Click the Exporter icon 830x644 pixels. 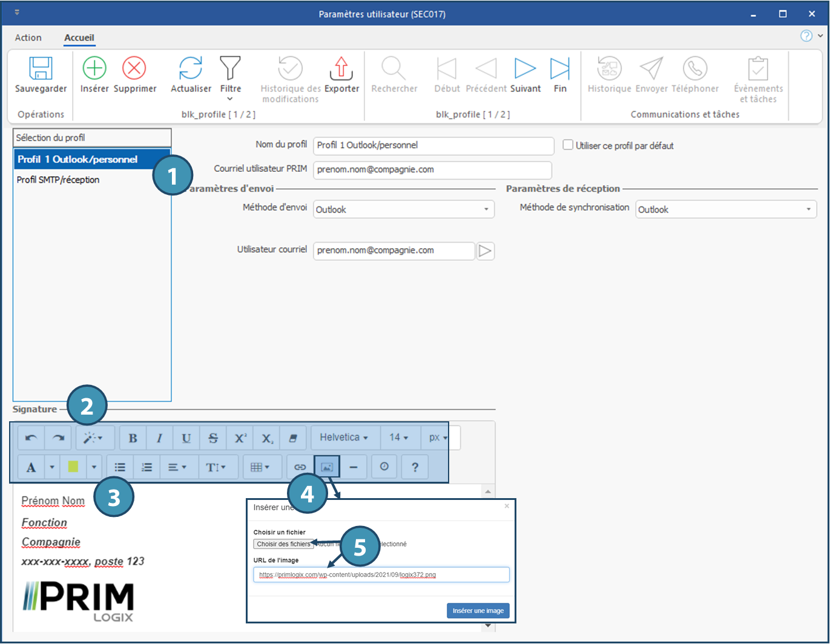click(x=341, y=68)
